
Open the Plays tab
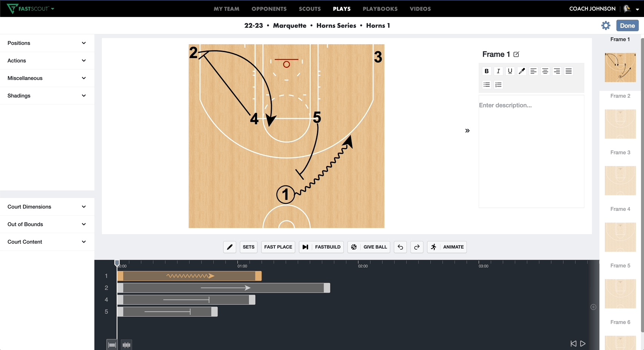click(x=342, y=9)
